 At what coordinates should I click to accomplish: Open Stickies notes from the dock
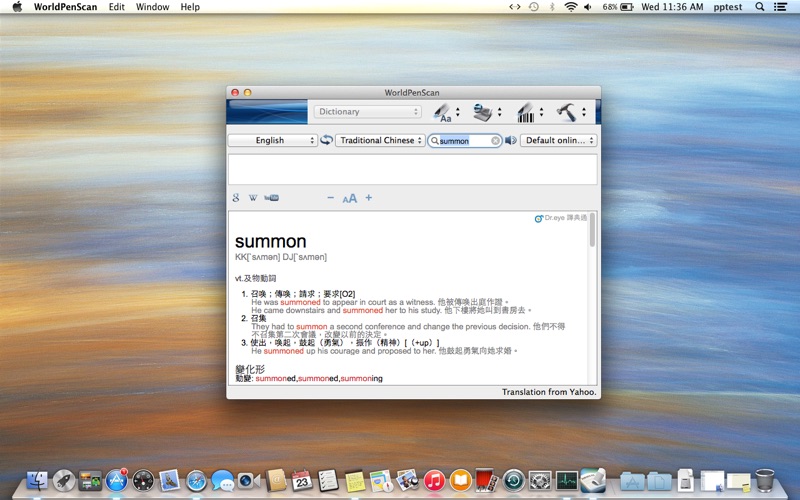point(355,481)
